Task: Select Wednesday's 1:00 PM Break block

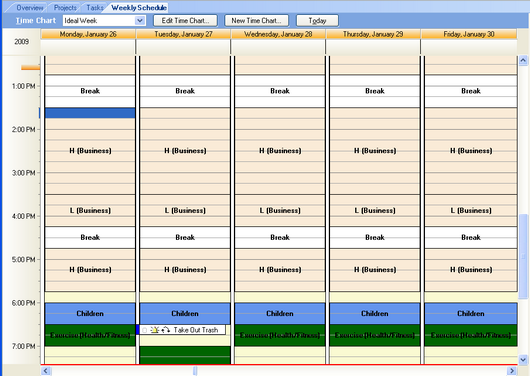Action: pyautogui.click(x=280, y=91)
